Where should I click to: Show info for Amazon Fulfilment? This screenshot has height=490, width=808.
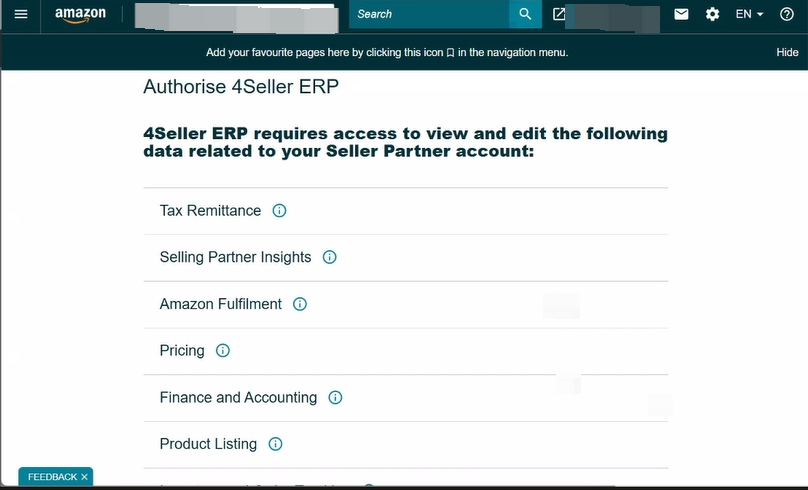[300, 304]
